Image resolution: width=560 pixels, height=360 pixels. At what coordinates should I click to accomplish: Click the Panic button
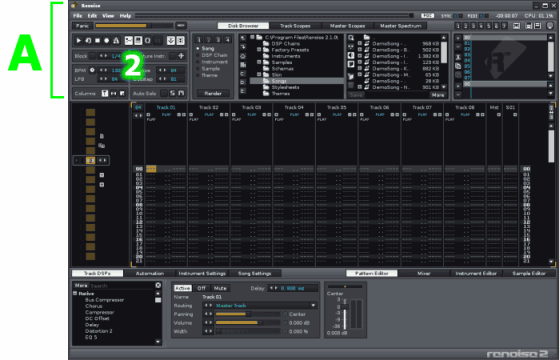pyautogui.click(x=82, y=26)
